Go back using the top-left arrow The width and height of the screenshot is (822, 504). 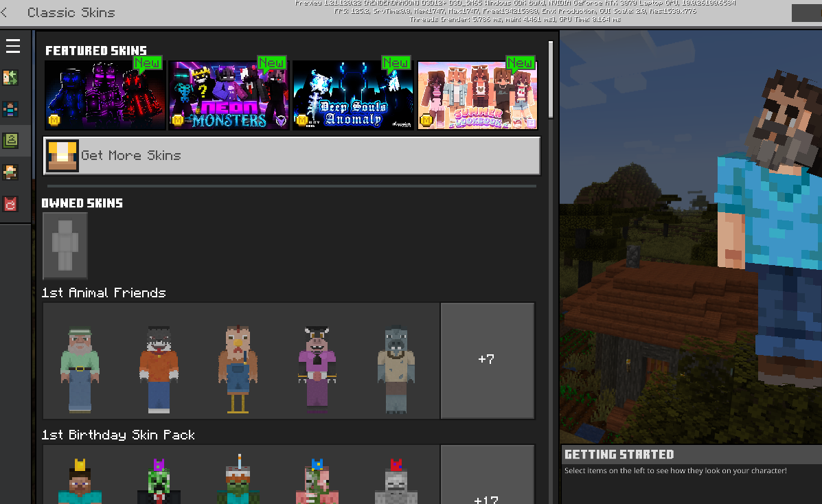(4, 12)
